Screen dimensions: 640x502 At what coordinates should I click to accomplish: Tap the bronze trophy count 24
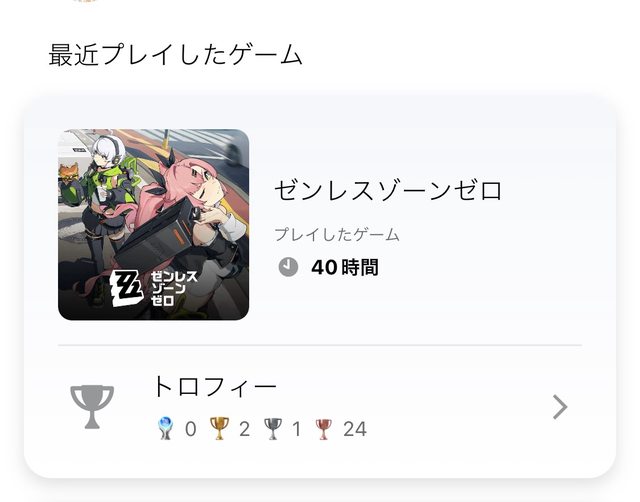(355, 429)
